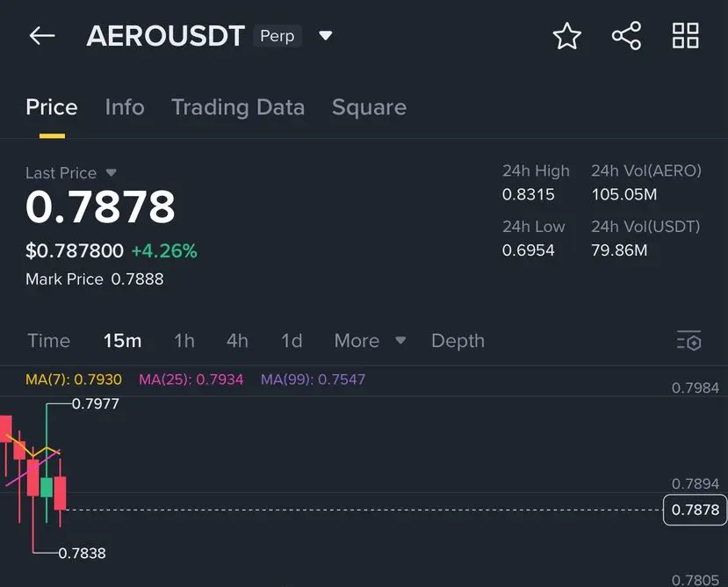Open the Trading Data tab

(x=238, y=107)
